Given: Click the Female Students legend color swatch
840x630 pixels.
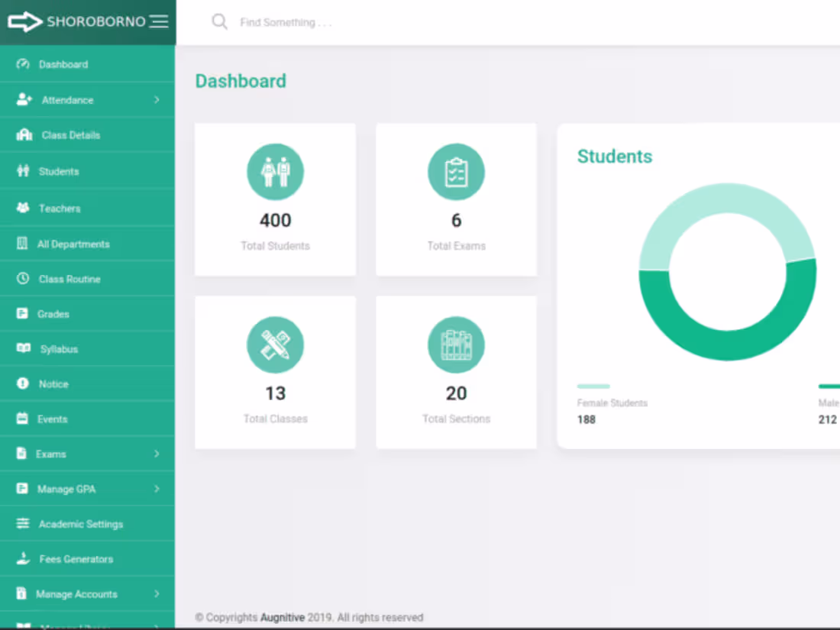Looking at the screenshot, I should [593, 386].
